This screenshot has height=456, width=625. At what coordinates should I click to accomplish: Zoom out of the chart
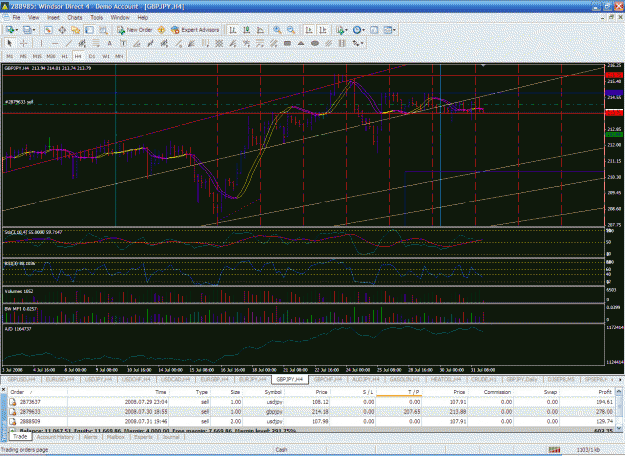291,30
